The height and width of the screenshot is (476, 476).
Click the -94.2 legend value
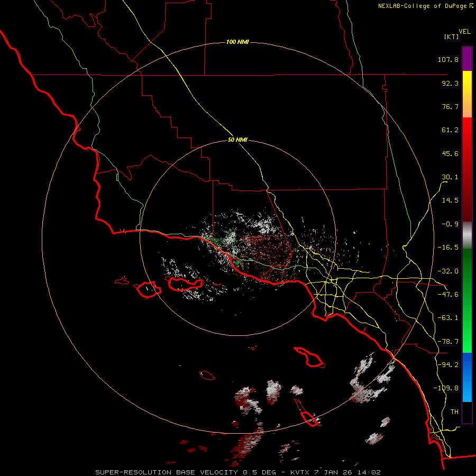coord(448,365)
